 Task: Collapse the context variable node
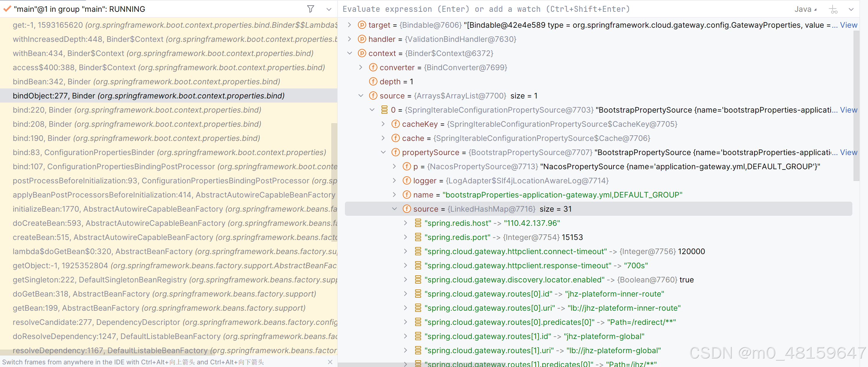tap(349, 53)
